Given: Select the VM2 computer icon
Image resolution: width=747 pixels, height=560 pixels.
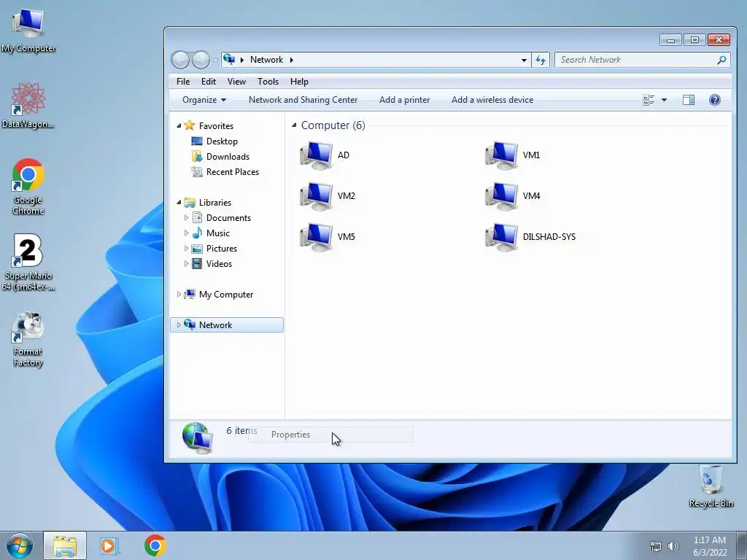Looking at the screenshot, I should click(316, 196).
